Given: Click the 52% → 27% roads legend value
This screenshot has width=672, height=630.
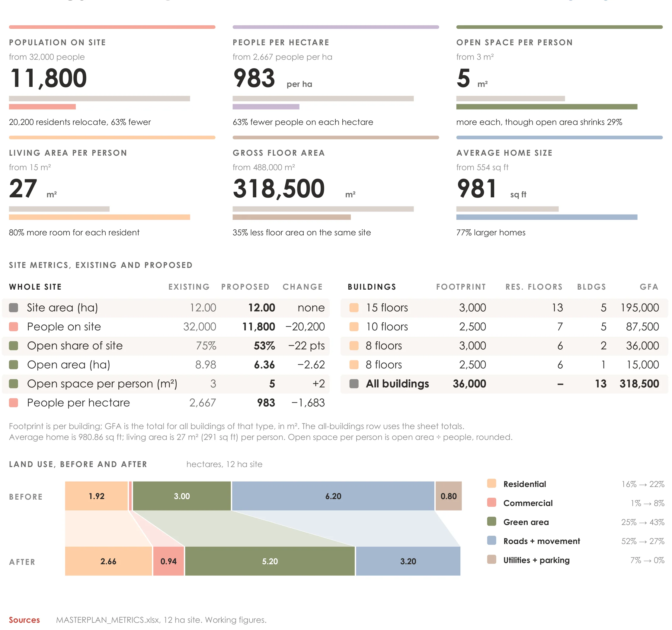Looking at the screenshot, I should point(643,541).
